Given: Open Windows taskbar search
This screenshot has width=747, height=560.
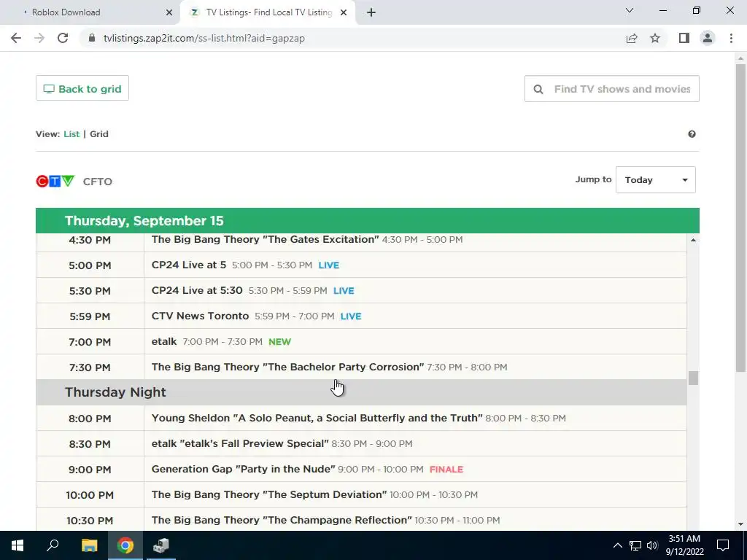Looking at the screenshot, I should click(53, 545).
